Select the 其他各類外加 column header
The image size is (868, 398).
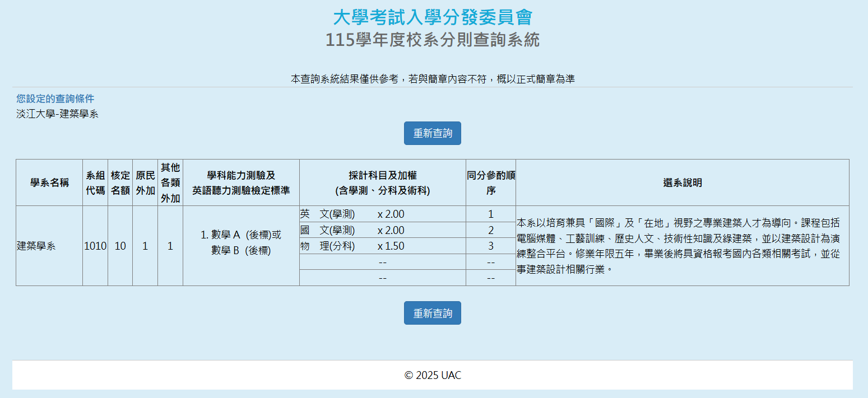(x=170, y=182)
